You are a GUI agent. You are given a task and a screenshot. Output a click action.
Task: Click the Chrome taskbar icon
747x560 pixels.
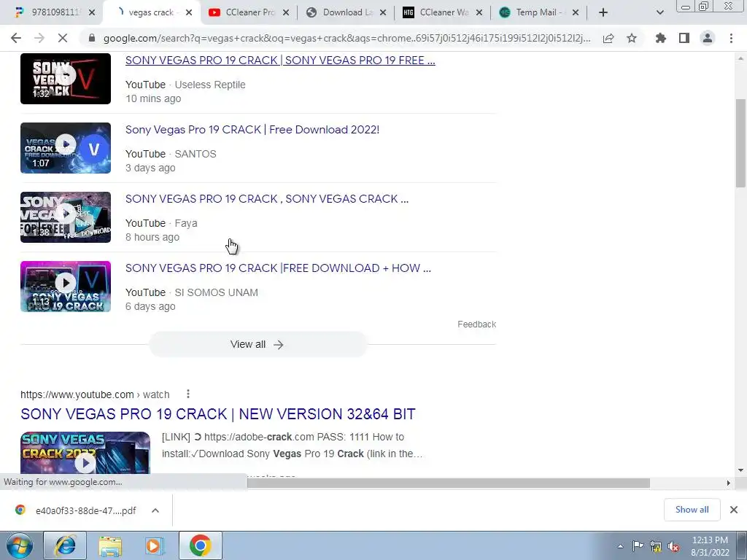201,545
